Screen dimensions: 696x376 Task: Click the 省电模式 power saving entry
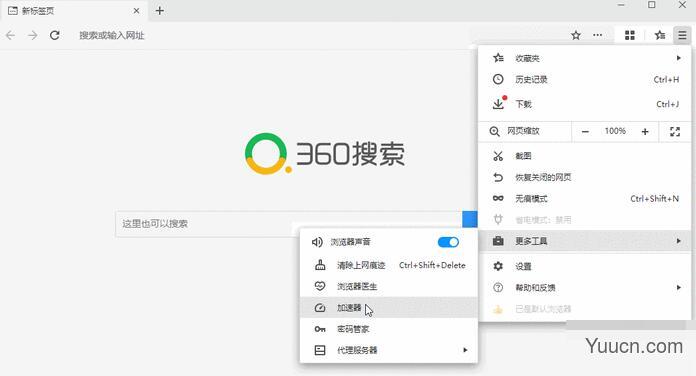[x=585, y=220]
